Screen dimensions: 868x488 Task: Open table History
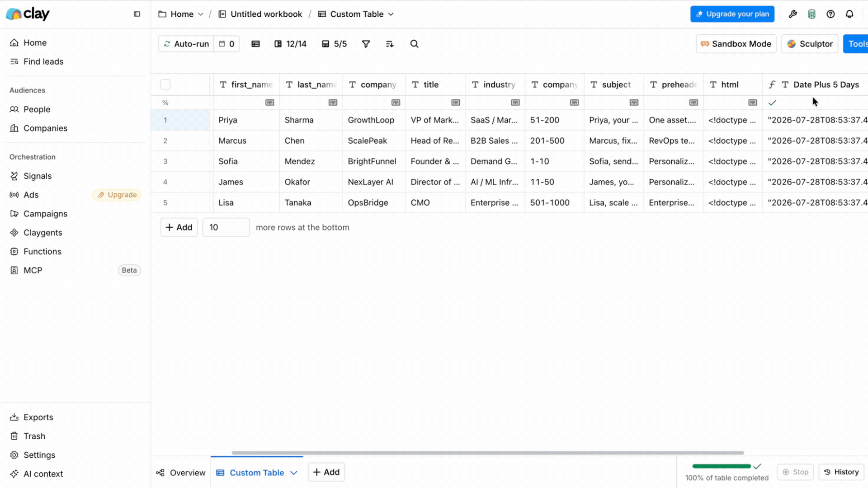click(841, 472)
